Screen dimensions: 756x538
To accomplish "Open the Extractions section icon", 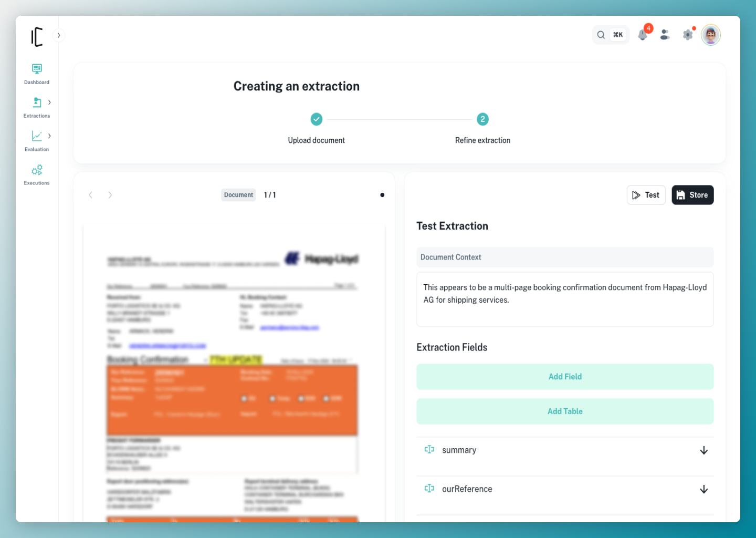I will tap(37, 102).
